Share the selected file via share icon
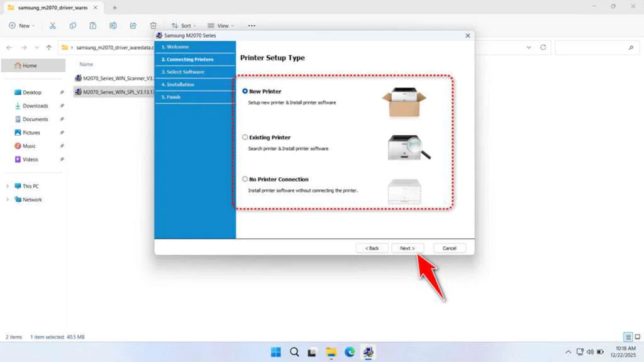This screenshot has height=362, width=644. tap(133, 25)
